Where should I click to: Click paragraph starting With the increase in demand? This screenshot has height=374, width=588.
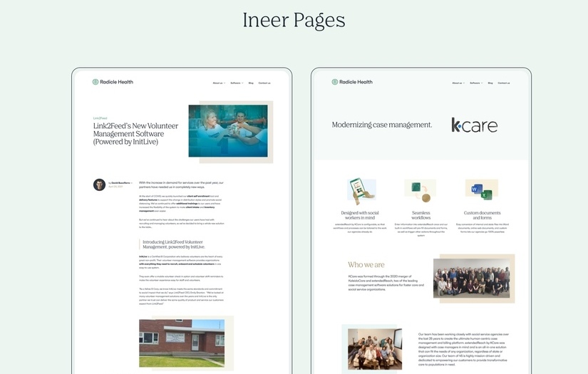click(x=181, y=185)
